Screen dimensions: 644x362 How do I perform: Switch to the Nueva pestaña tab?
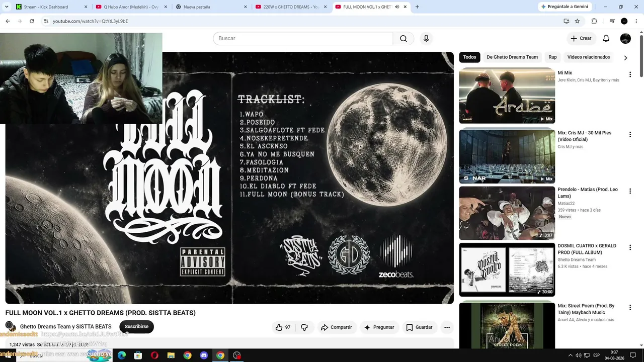point(210,7)
